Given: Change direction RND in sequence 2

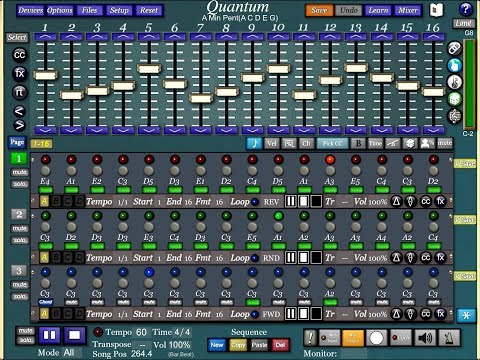Looking at the screenshot, I should coord(271,258).
